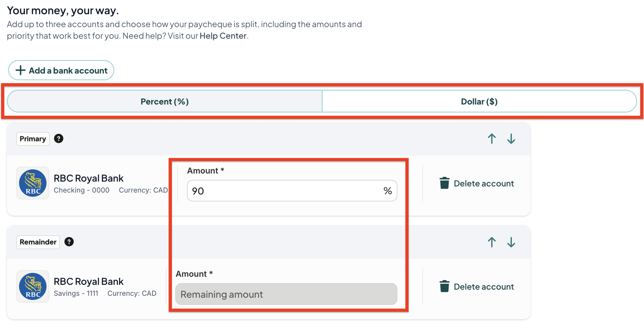Edit the Checking account amount field showing 90
This screenshot has height=329, width=644.
(x=292, y=191)
